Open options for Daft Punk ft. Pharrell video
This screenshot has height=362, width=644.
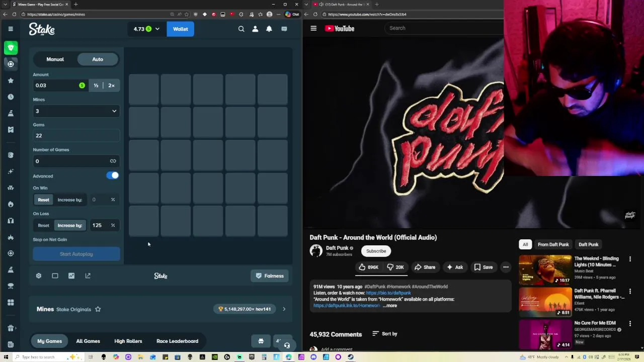(x=630, y=291)
